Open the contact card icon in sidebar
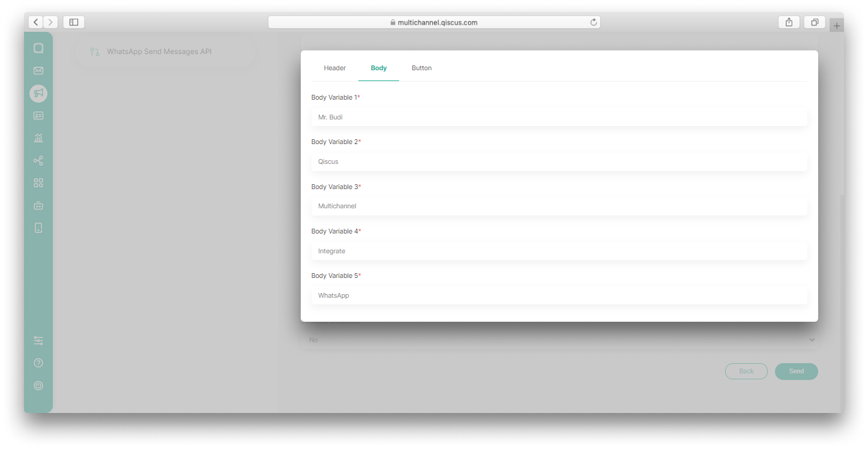Viewport: 868px width, 449px height. 38,115
